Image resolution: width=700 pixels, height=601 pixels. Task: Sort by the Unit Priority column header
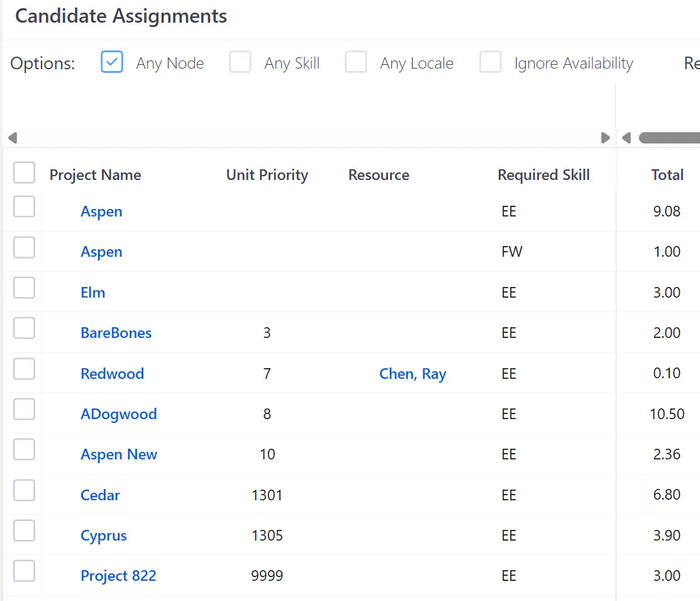[x=267, y=175]
